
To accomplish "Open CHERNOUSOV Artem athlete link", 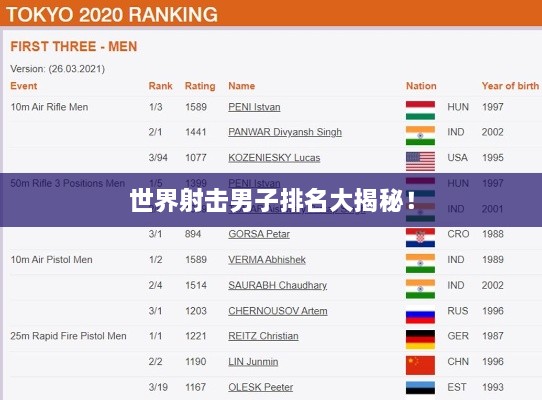I will click(x=278, y=311).
